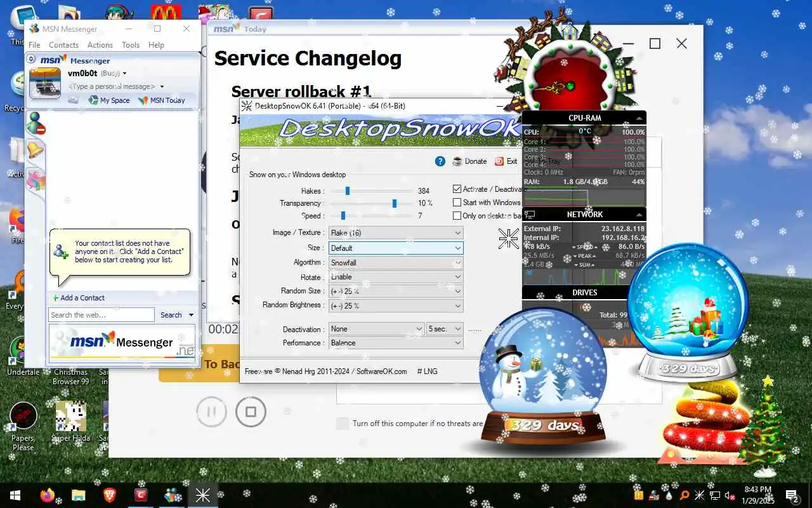Open the Actions menu in MSN Messenger
The height and width of the screenshot is (508, 812).
coord(100,45)
